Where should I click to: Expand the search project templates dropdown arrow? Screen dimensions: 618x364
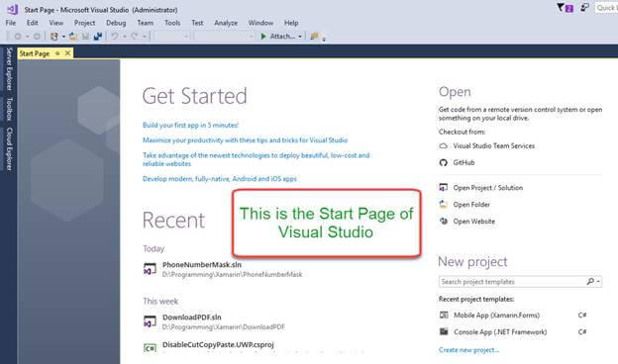pos(598,281)
